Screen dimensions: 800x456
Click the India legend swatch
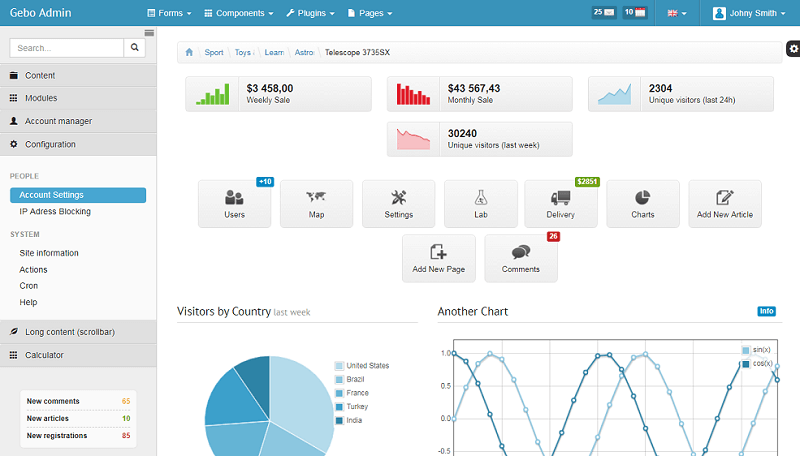click(x=339, y=420)
